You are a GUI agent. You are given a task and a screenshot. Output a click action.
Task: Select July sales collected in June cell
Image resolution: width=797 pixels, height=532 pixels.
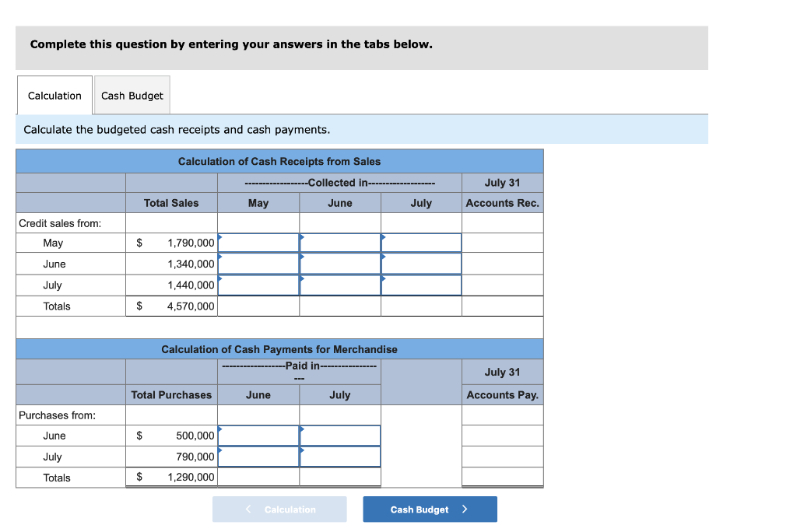click(340, 285)
